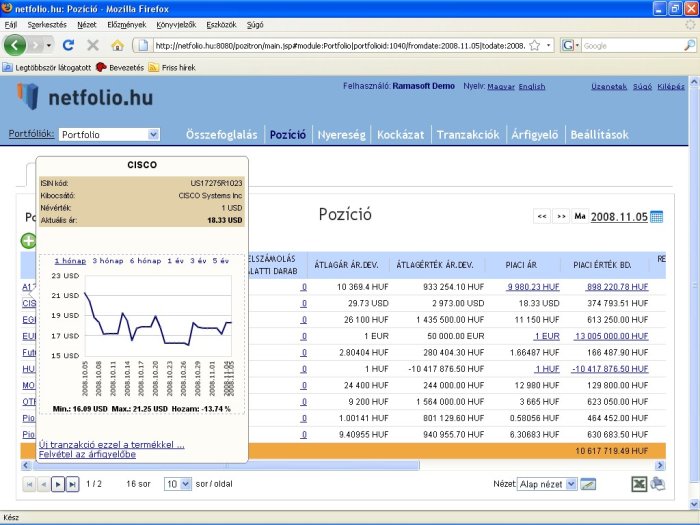Click the URL address field

(339, 46)
